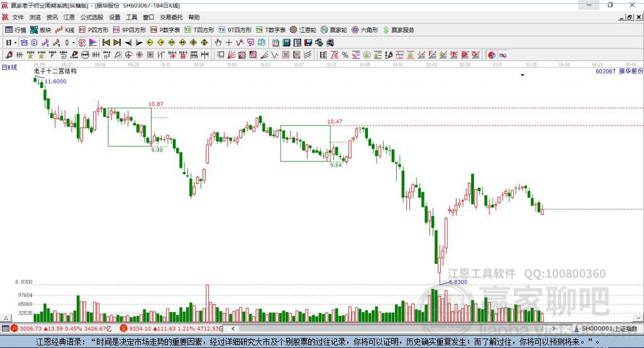Restore the inner child window
This screenshot has height=348, width=644.
630,17
